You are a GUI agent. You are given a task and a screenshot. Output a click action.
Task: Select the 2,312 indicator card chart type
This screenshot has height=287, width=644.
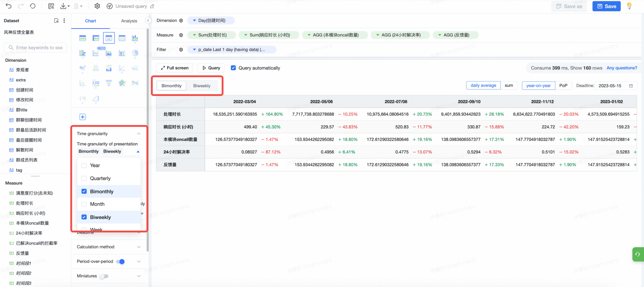point(96,83)
